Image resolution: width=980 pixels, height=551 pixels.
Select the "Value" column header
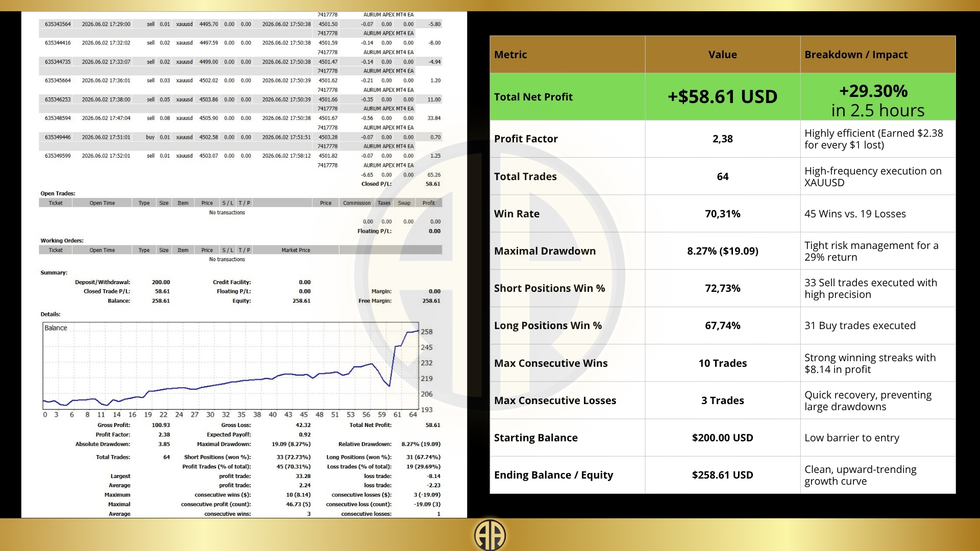(x=722, y=55)
